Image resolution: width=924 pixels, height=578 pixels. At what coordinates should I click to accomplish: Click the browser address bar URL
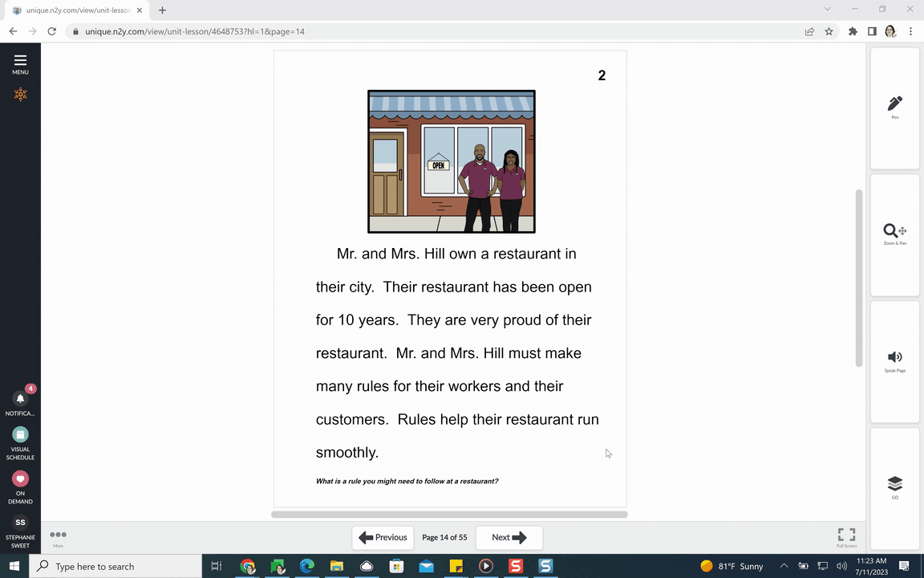(x=194, y=31)
